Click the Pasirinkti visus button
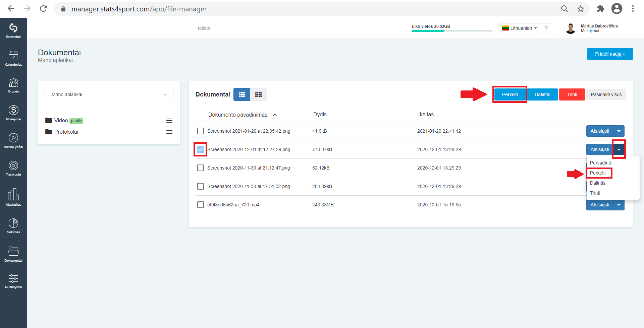This screenshot has height=328, width=644. point(606,94)
